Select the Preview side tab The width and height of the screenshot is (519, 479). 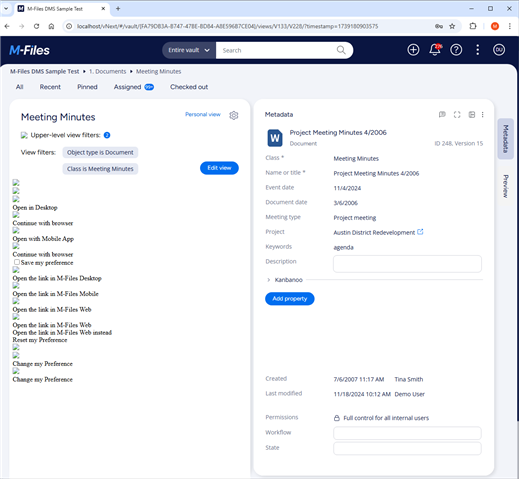[505, 186]
